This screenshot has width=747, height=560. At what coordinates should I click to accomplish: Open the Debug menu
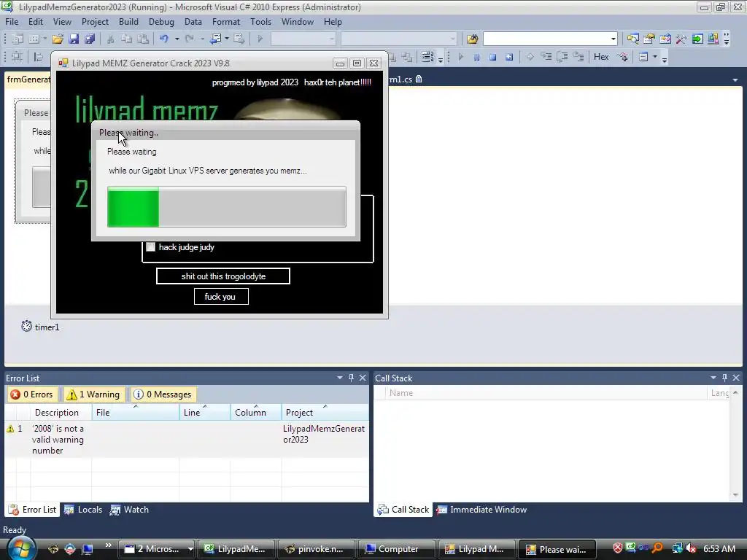click(161, 22)
